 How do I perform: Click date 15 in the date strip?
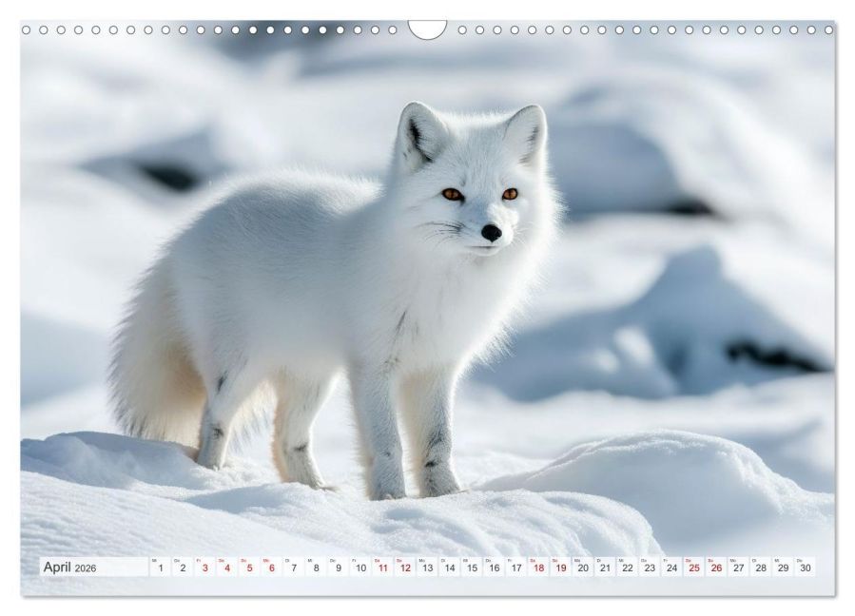coord(472,568)
